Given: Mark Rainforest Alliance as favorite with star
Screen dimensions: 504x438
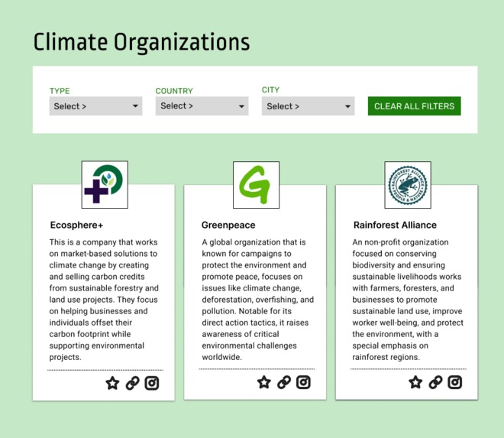Looking at the screenshot, I should coord(415,382).
